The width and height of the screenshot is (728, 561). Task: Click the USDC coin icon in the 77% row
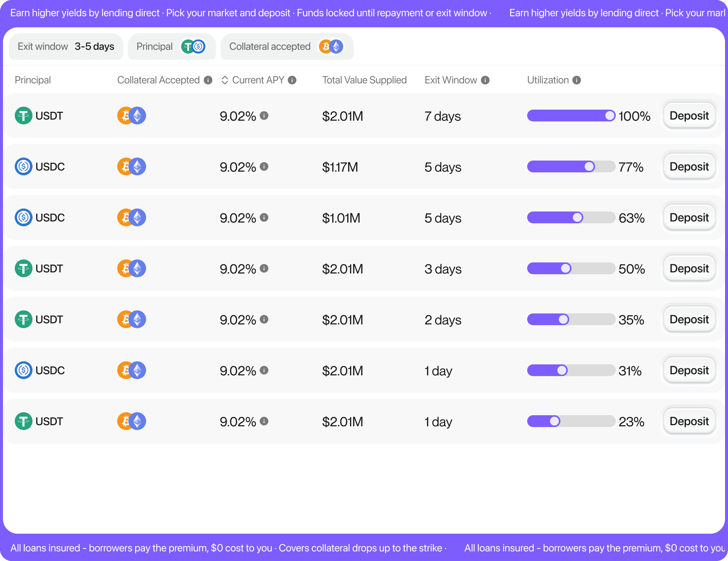click(24, 166)
